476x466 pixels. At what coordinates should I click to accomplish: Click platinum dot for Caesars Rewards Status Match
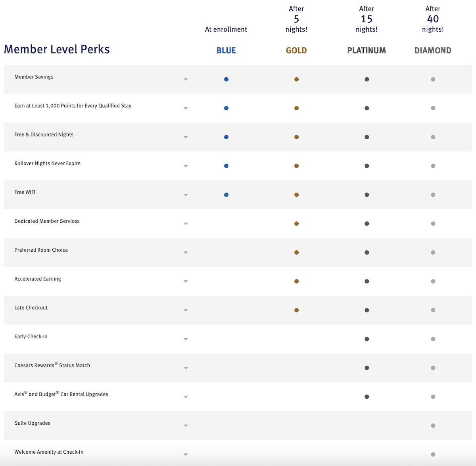tap(367, 368)
